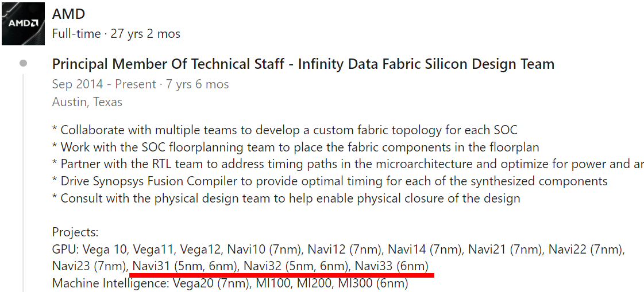
Task: Select the Principal Member Of Technical Staff title
Action: [x=303, y=64]
